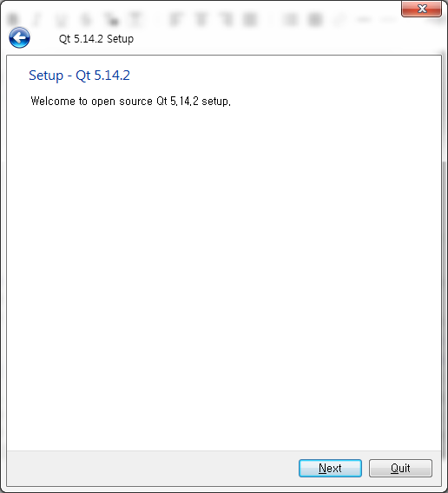Click the 'Setup - Qt 5.14.2' heading
The width and height of the screenshot is (448, 493).
point(79,76)
